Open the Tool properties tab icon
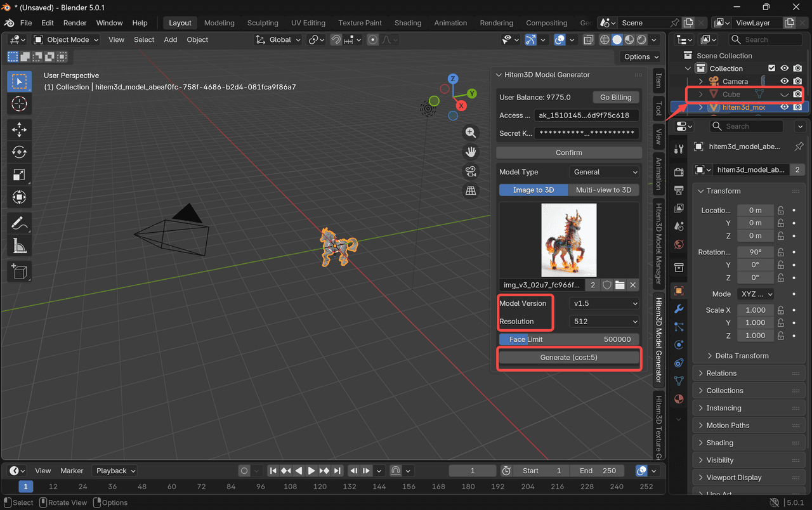The height and width of the screenshot is (510, 812). [x=679, y=149]
